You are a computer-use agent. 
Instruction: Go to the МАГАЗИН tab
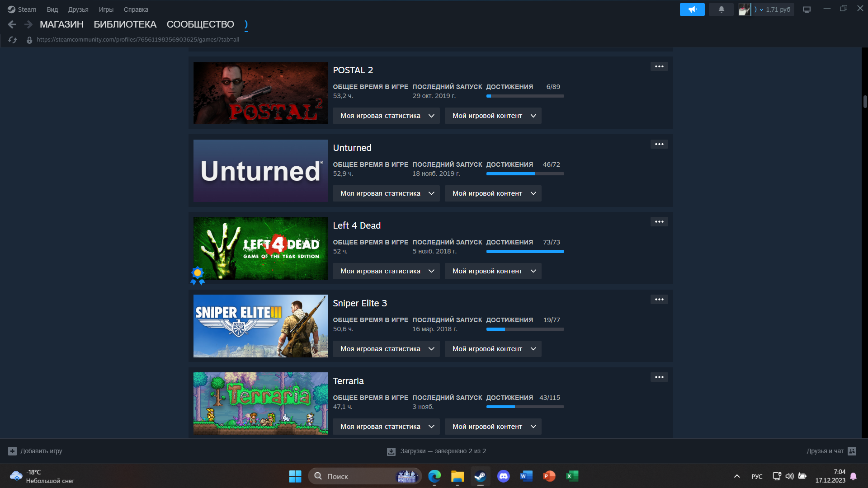[x=61, y=24]
